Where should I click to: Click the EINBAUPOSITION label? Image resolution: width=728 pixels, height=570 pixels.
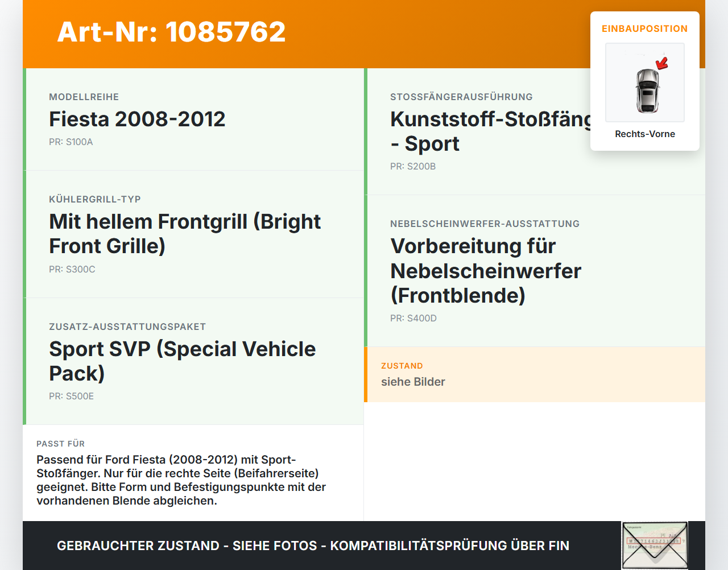tap(645, 28)
